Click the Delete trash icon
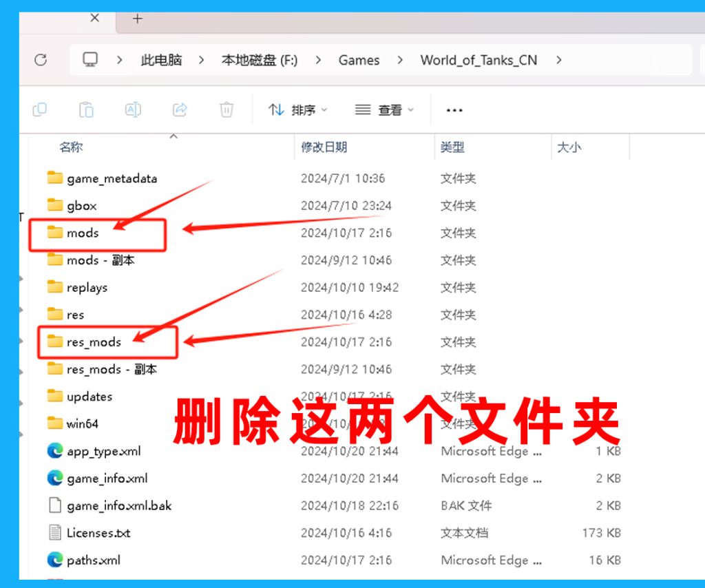 click(226, 109)
